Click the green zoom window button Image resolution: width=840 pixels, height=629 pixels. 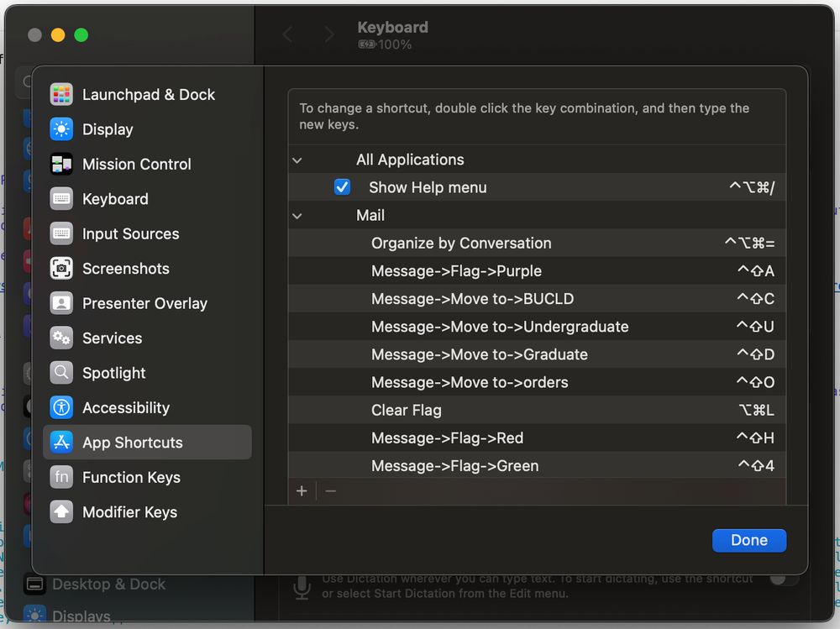pyautogui.click(x=81, y=34)
